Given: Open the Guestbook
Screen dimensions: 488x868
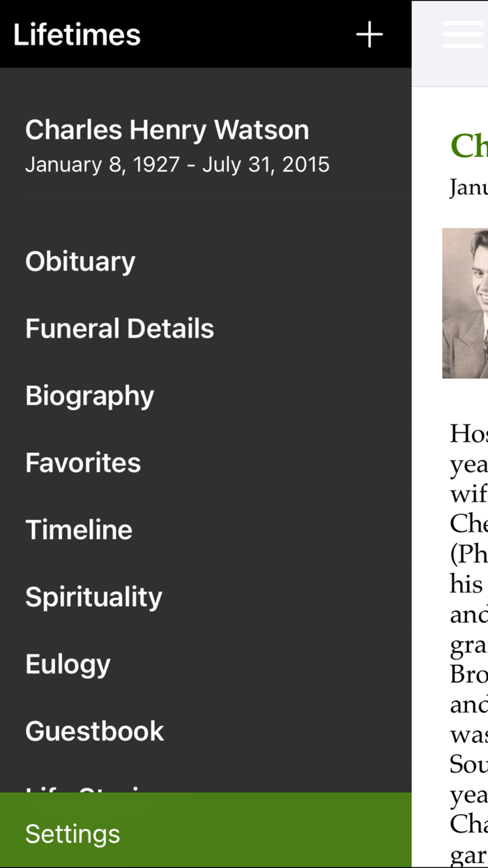Looking at the screenshot, I should pyautogui.click(x=95, y=731).
